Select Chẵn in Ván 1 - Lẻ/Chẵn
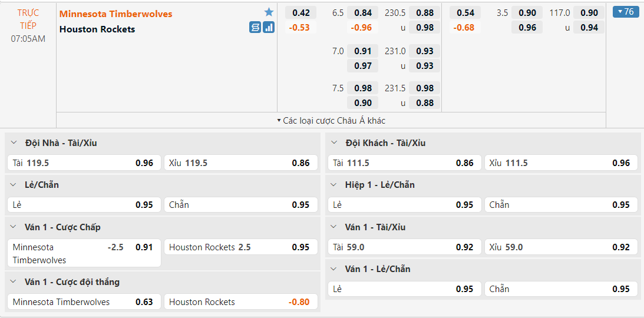Viewport: 644px width, 318px height. click(x=561, y=289)
